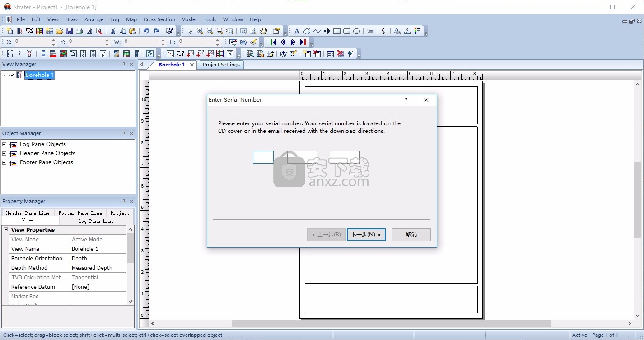Screen dimensions: 644x340
Task: Click the legend tool icon
Action: (417, 31)
